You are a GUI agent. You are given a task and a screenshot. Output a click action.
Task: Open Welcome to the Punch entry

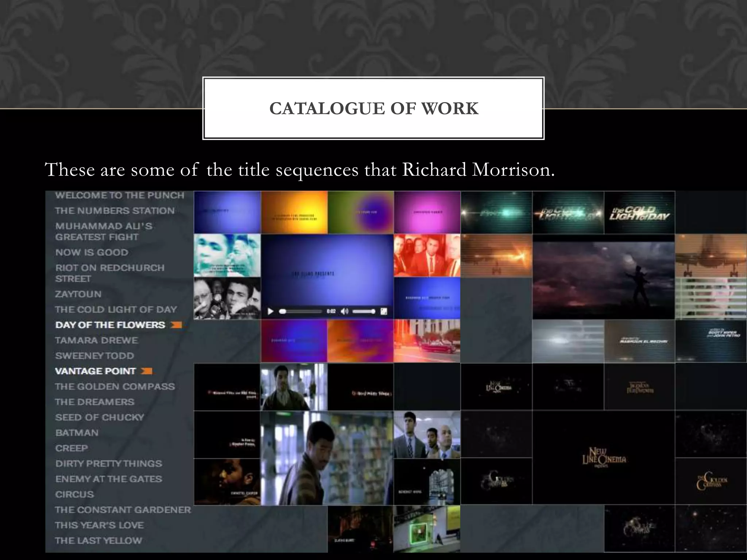120,195
